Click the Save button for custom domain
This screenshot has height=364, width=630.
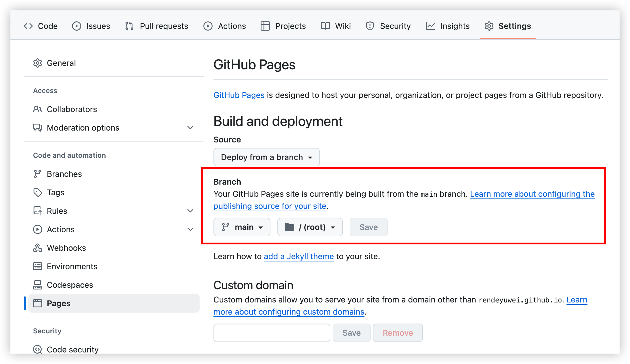point(351,333)
